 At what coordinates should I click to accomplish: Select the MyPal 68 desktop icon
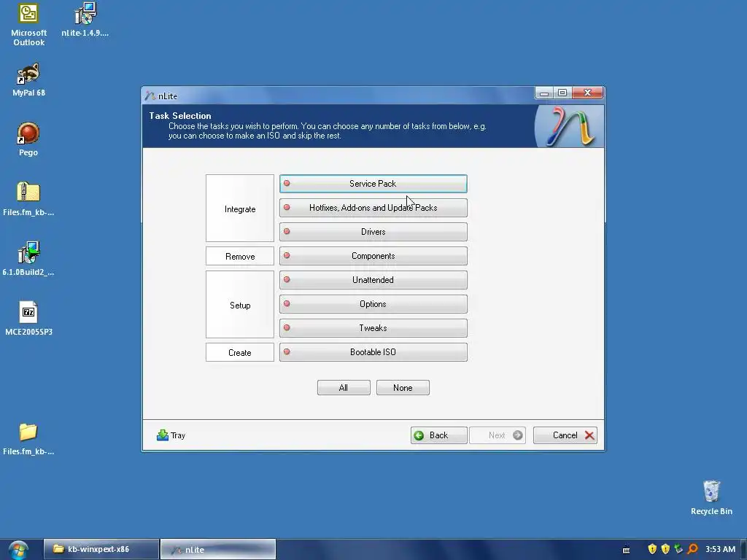click(28, 80)
